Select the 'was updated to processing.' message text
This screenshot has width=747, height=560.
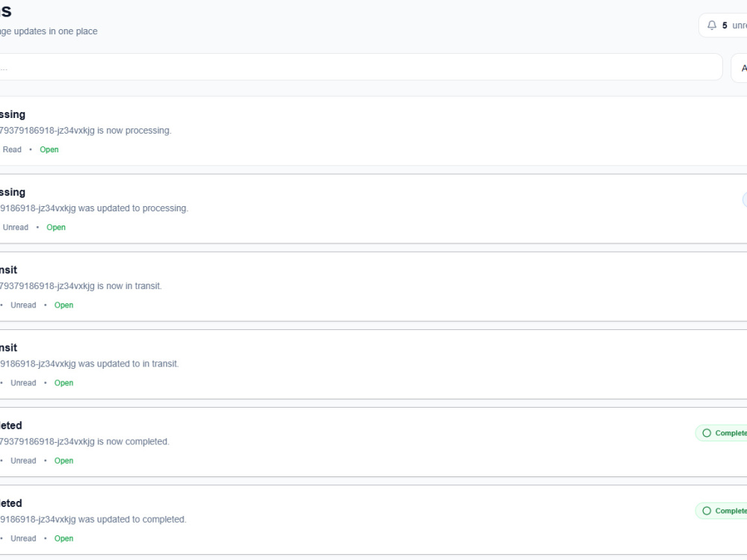[94, 208]
